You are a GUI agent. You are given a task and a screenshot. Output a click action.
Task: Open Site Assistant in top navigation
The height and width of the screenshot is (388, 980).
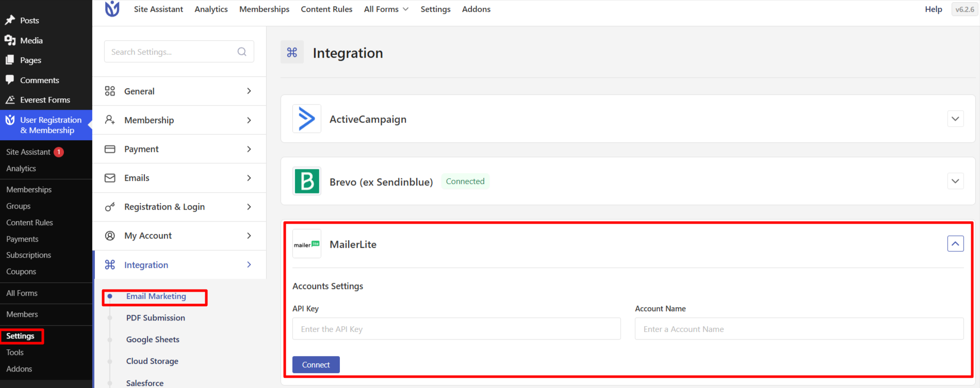(x=158, y=9)
